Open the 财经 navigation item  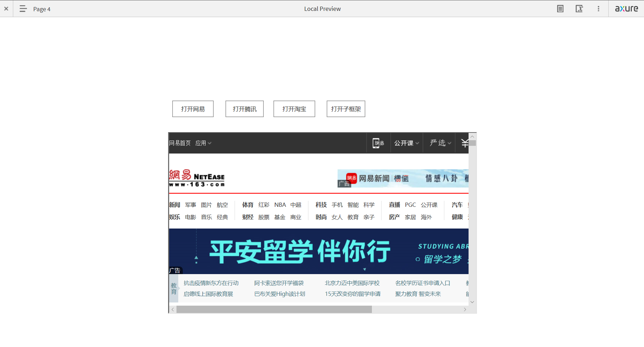[x=248, y=217]
